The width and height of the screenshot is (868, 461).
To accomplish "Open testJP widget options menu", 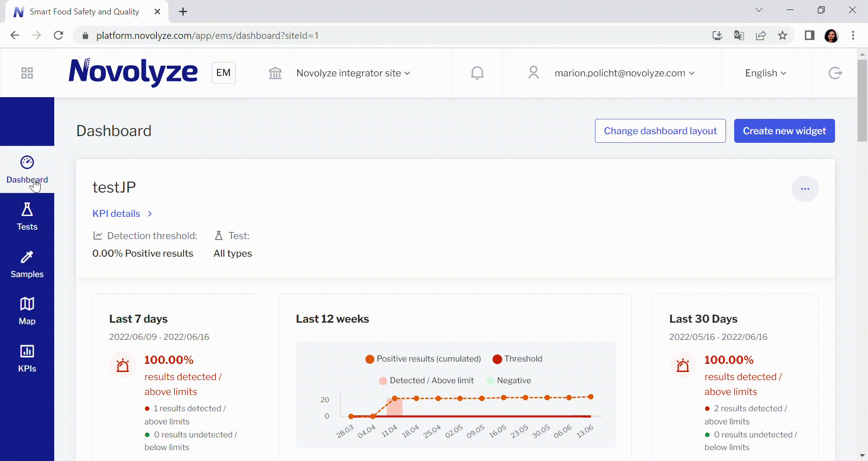I will coord(805,189).
